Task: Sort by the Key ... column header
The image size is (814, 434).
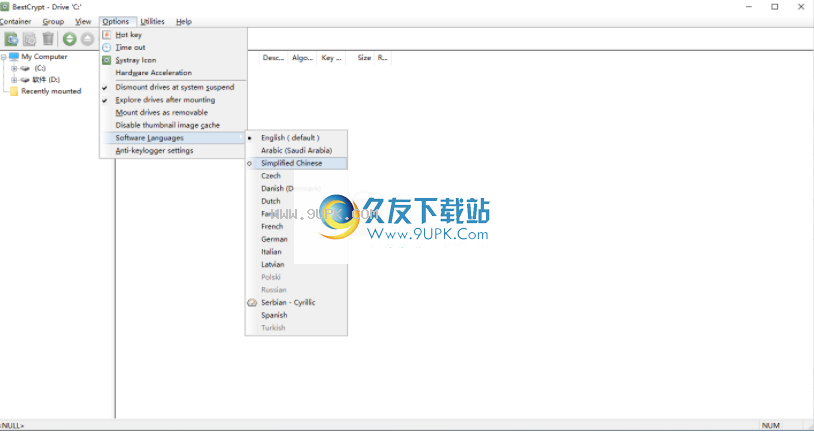Action: click(x=331, y=58)
